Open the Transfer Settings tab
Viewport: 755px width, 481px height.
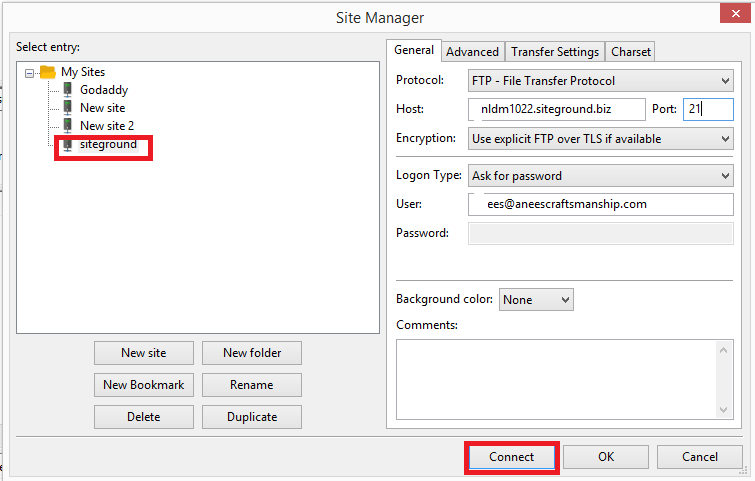pos(555,52)
